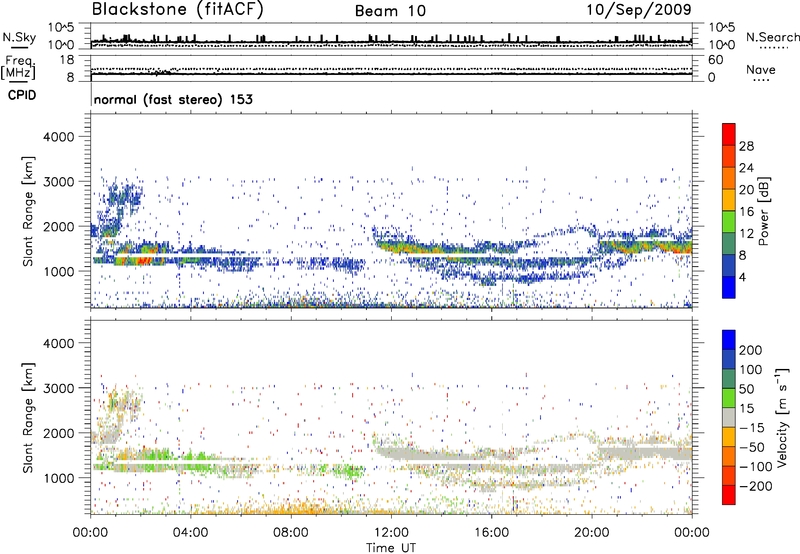
Task: Click the date '10/Sep/2009'
Action: point(639,10)
